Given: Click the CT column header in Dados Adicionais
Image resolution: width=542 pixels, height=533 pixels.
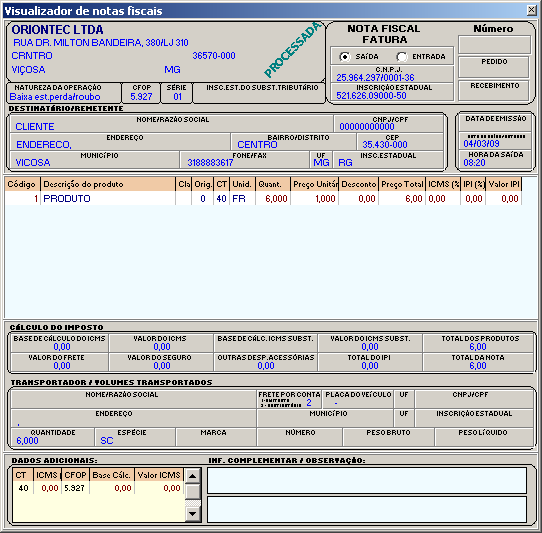Looking at the screenshot, I should 22,475.
